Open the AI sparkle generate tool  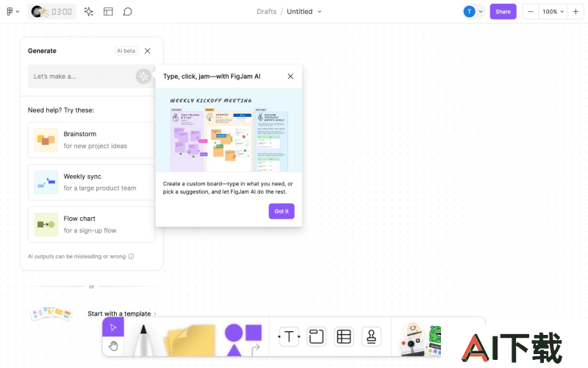click(88, 12)
